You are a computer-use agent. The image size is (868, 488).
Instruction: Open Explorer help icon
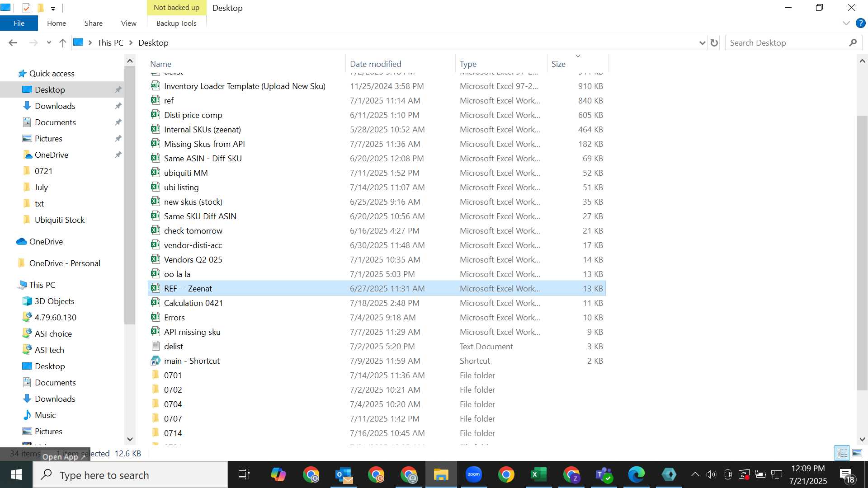[x=861, y=23]
